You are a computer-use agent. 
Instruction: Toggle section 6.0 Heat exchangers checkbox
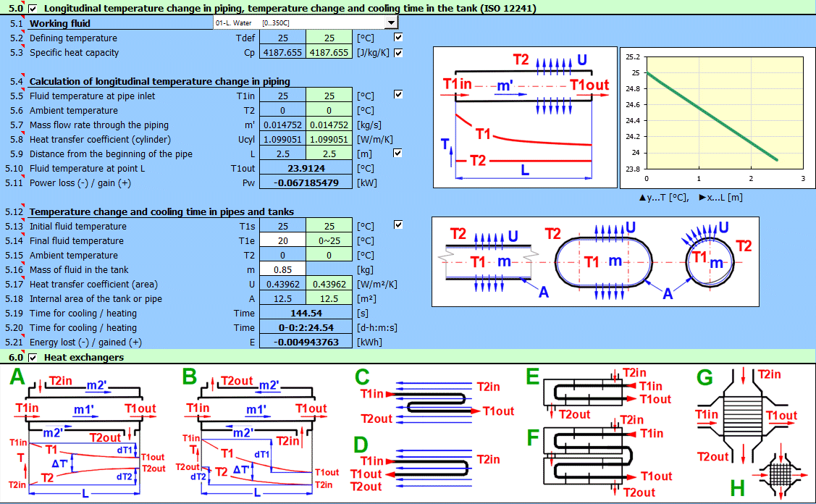[33, 357]
